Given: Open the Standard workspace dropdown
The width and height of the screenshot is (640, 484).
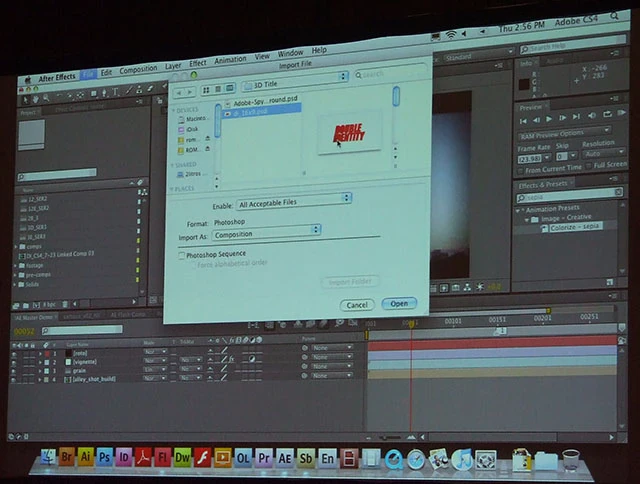Looking at the screenshot, I should click(478, 55).
